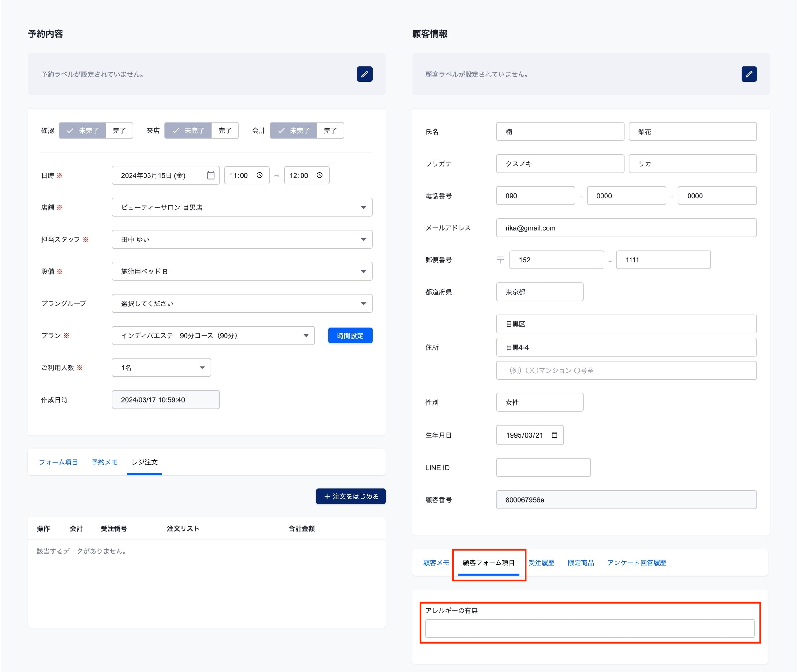Switch to the 予約メモ tab
This screenshot has height=672, width=798.
tap(105, 462)
